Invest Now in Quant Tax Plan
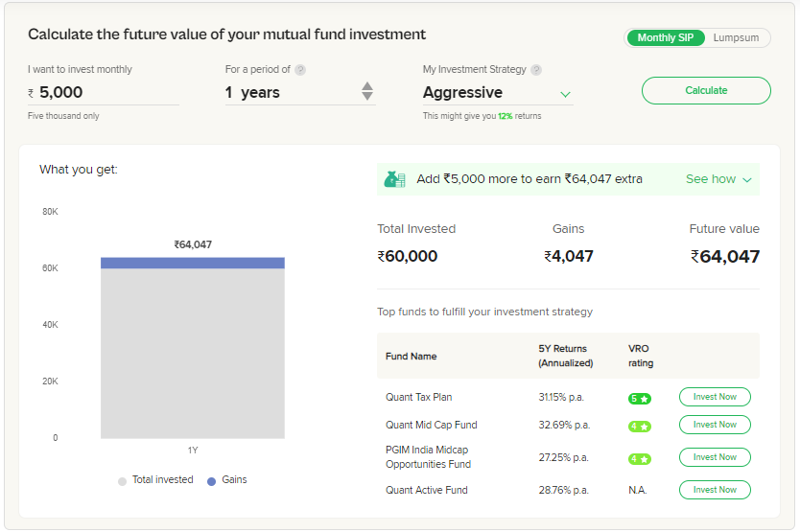This screenshot has width=800, height=532. [715, 397]
